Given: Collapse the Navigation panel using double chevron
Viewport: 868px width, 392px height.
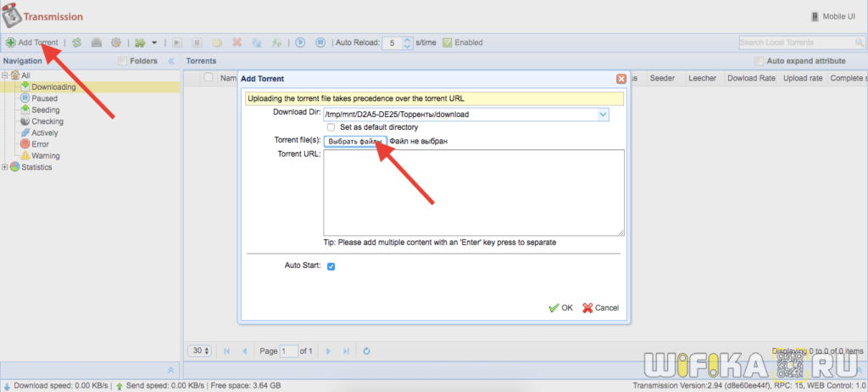Looking at the screenshot, I should click(x=170, y=61).
